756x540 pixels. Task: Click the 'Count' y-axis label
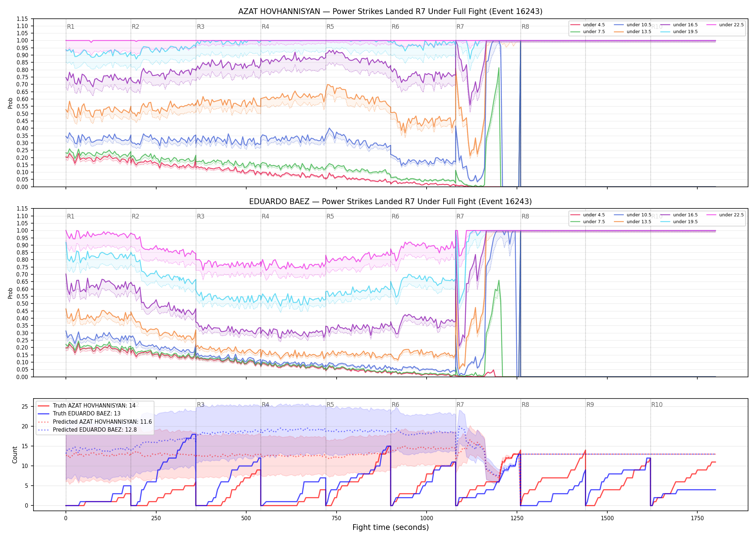(15, 455)
